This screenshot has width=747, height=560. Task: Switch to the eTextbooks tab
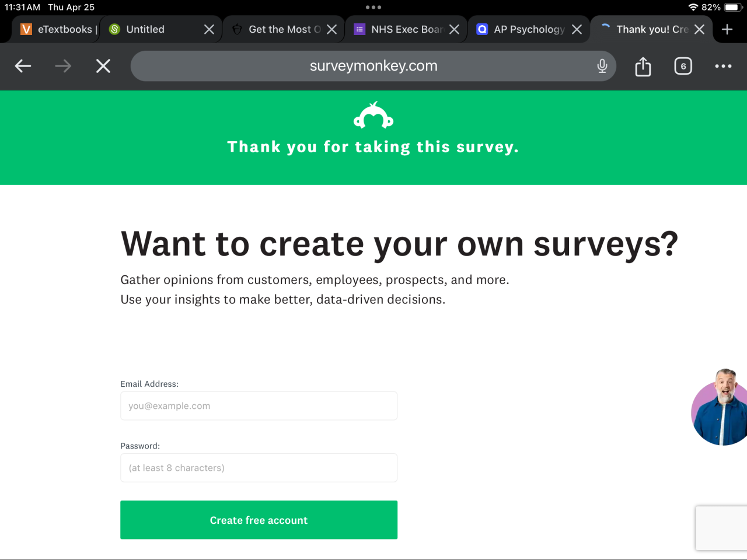[x=58, y=29]
